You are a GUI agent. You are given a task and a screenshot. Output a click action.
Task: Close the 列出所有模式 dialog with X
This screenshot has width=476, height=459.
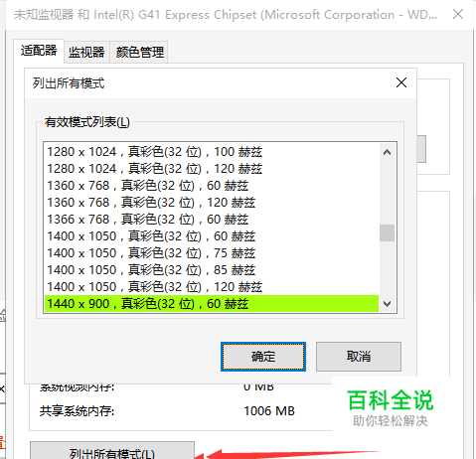point(401,82)
